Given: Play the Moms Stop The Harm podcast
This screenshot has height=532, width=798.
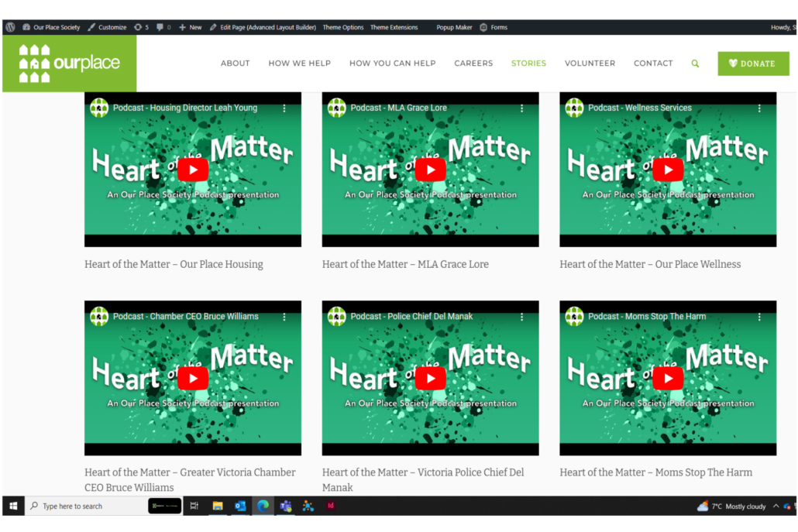Looking at the screenshot, I should coord(668,379).
